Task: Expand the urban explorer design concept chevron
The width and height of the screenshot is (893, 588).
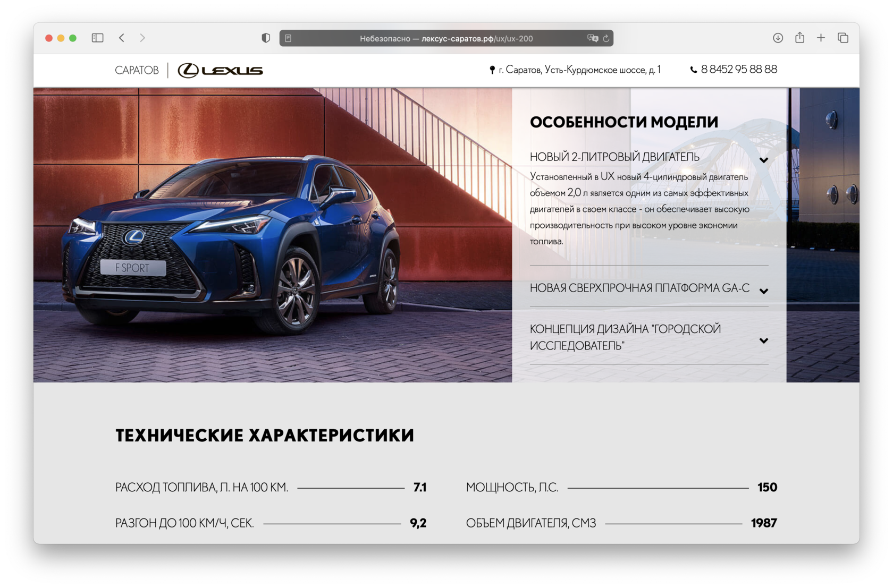Action: click(763, 340)
